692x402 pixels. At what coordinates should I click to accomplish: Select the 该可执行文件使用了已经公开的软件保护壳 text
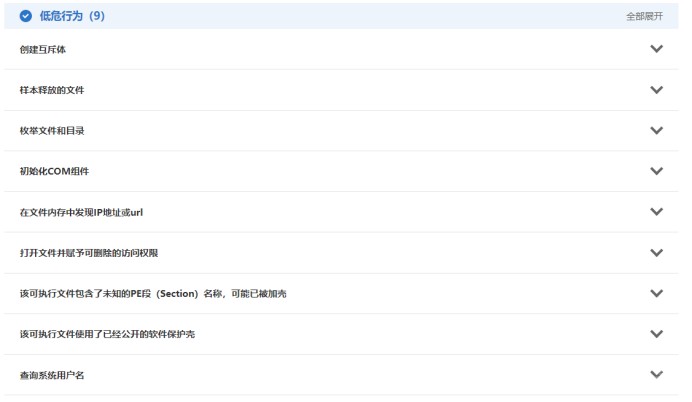[107, 334]
